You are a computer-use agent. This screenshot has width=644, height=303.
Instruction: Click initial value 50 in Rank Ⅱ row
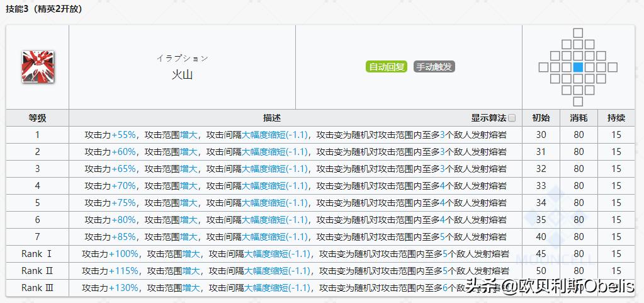click(x=541, y=271)
